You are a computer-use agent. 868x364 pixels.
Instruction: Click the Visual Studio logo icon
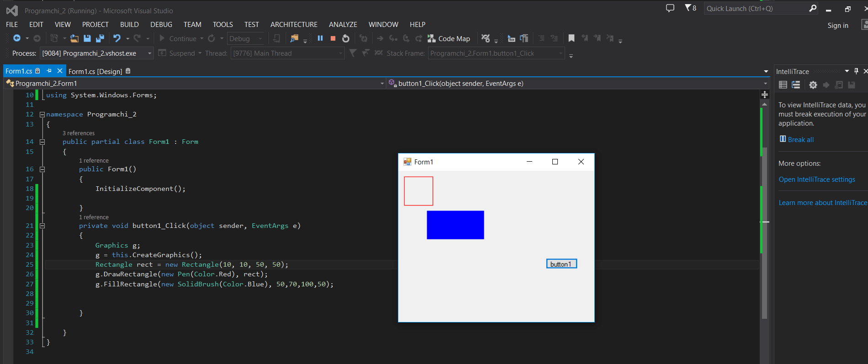[12, 11]
